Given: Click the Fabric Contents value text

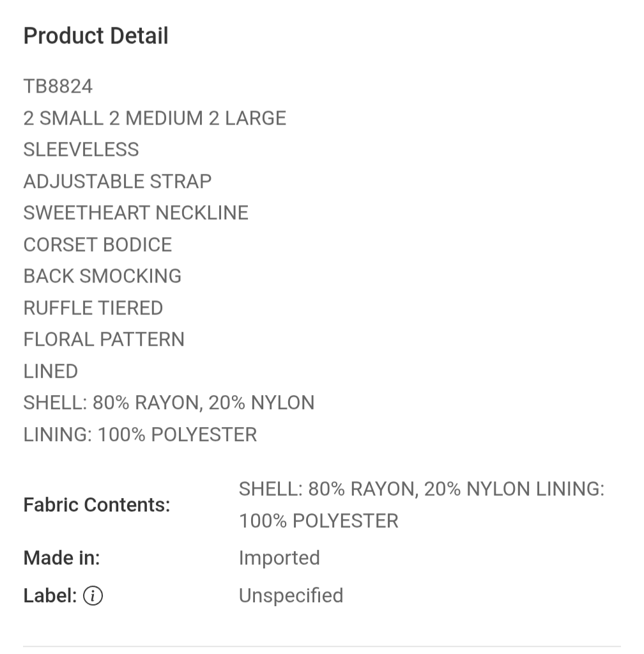Looking at the screenshot, I should pos(422,504).
